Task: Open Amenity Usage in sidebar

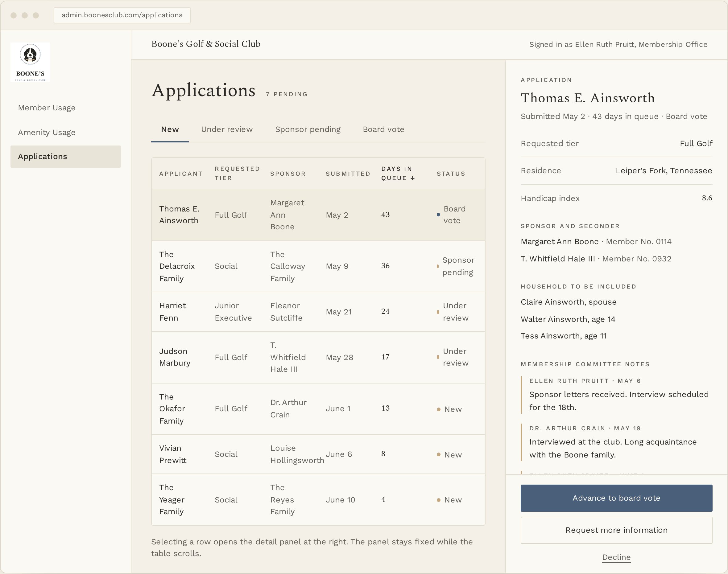Action: coord(47,133)
